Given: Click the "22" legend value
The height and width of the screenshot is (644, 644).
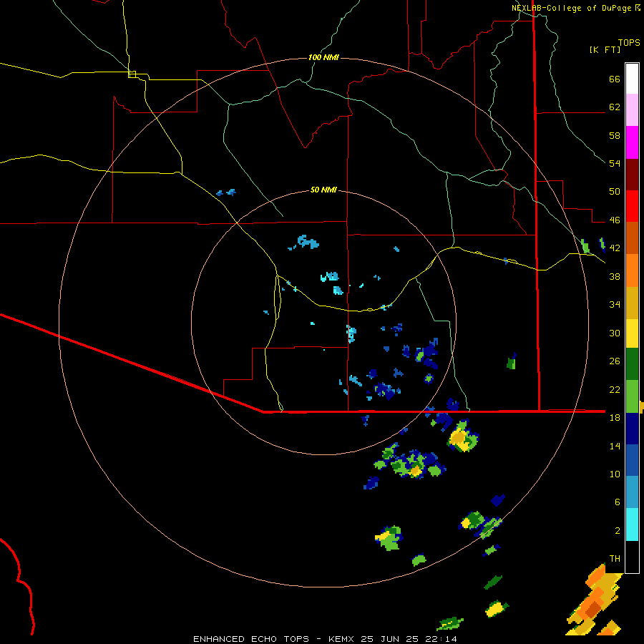Looking at the screenshot, I should tap(615, 389).
